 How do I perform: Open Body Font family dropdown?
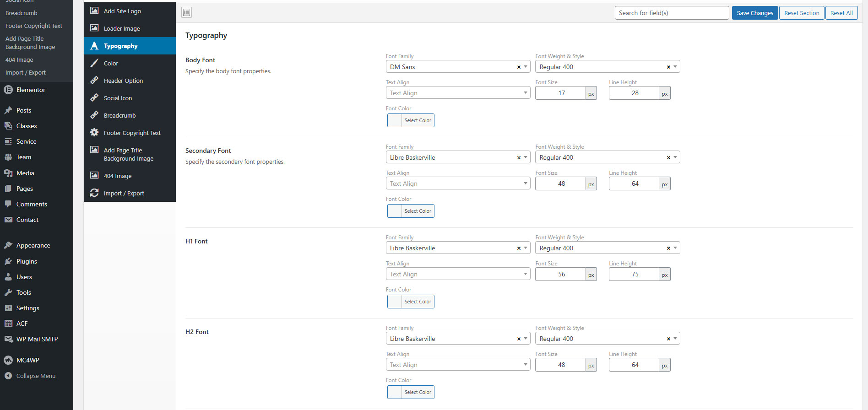(526, 67)
